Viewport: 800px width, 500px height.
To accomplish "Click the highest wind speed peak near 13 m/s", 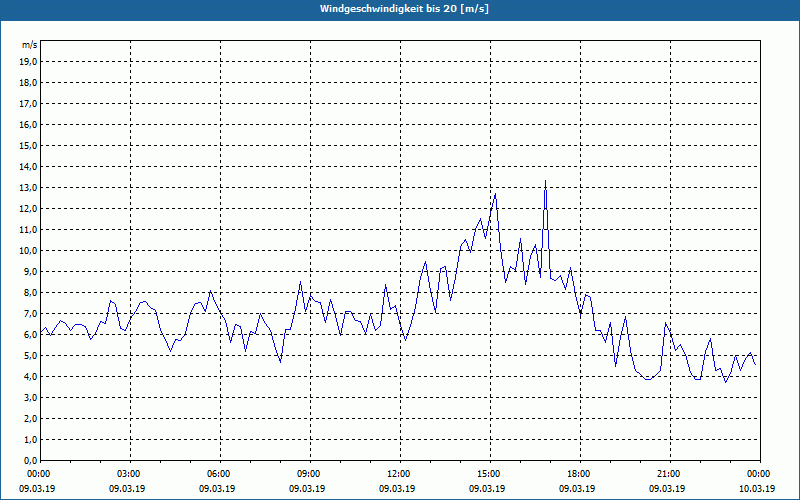I will pyautogui.click(x=545, y=181).
